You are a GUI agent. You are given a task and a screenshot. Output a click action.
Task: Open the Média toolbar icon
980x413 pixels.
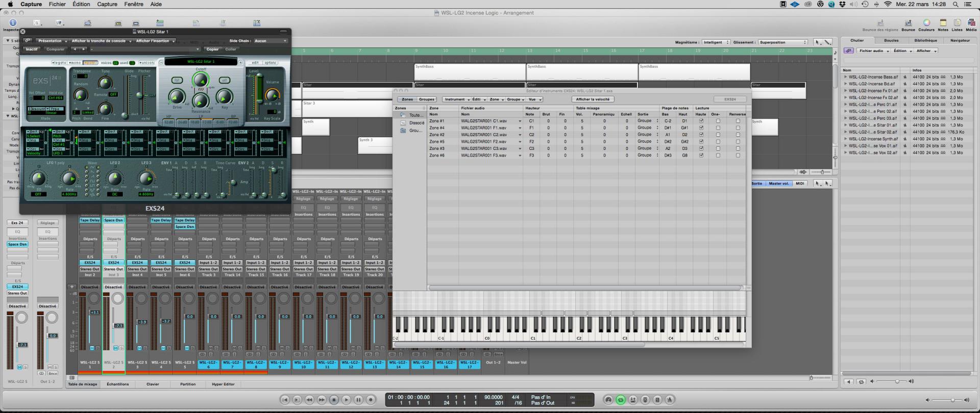coord(971,23)
